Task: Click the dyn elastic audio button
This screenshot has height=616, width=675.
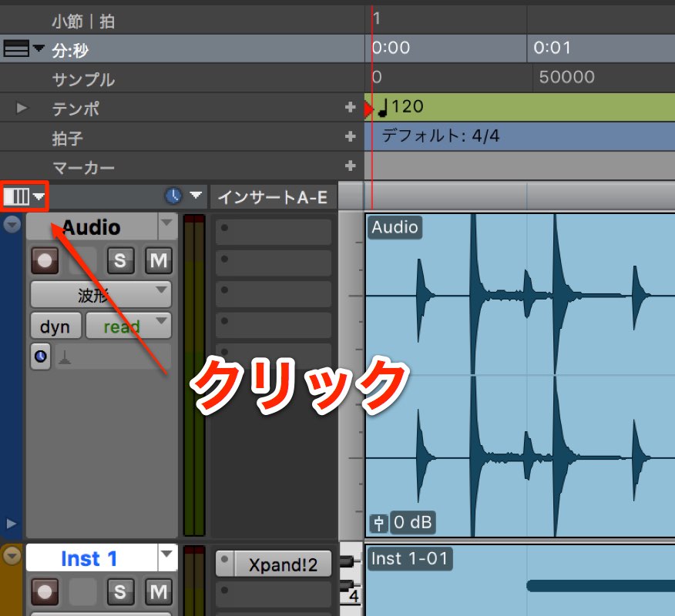Action: 55,326
